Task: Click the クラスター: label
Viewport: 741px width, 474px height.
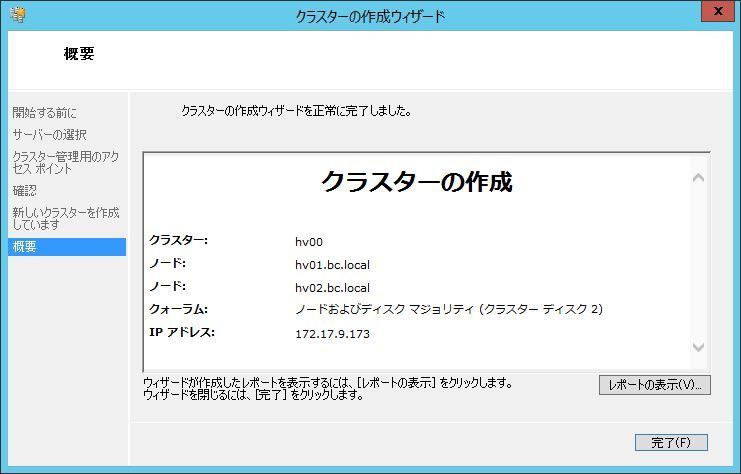Action: point(178,241)
